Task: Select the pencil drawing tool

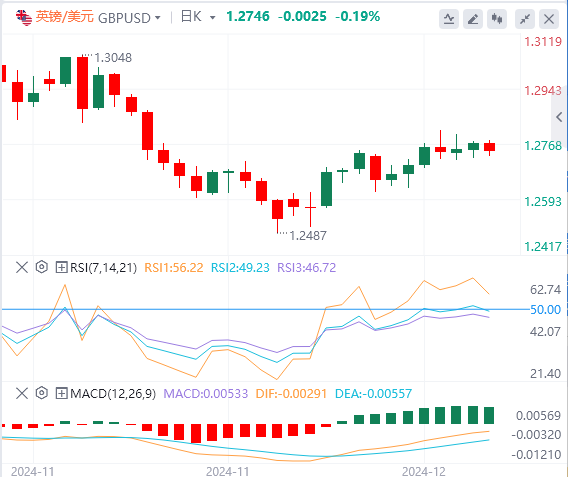Action: pyautogui.click(x=473, y=19)
